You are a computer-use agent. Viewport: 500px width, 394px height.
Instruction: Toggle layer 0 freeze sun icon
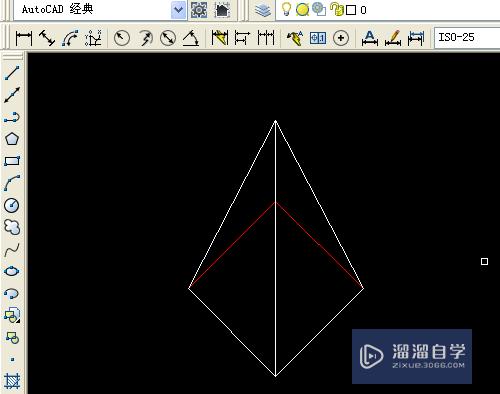[x=302, y=10]
